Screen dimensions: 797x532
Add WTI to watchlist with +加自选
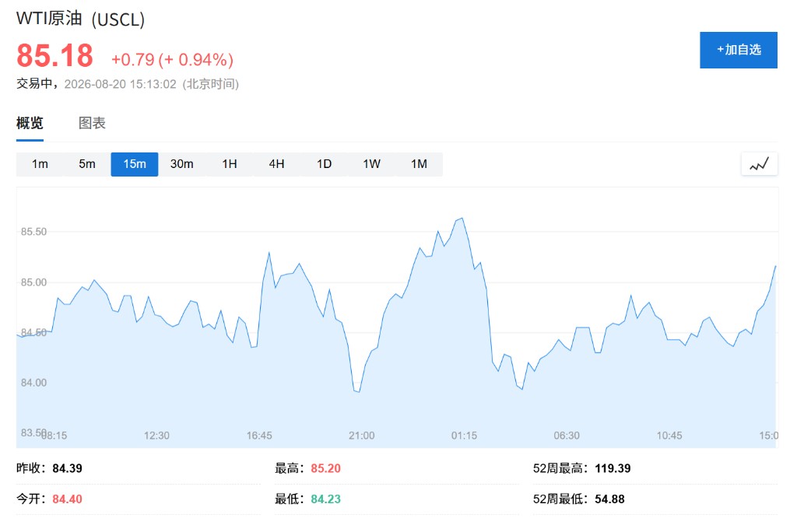click(738, 50)
